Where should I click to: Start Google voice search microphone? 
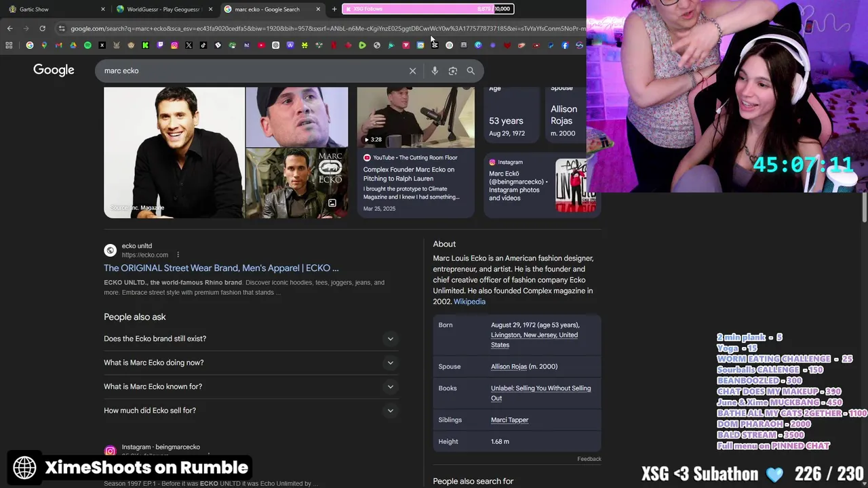click(435, 70)
